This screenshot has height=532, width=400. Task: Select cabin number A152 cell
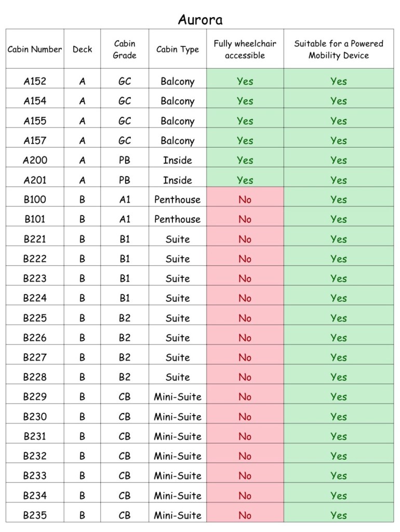point(35,81)
